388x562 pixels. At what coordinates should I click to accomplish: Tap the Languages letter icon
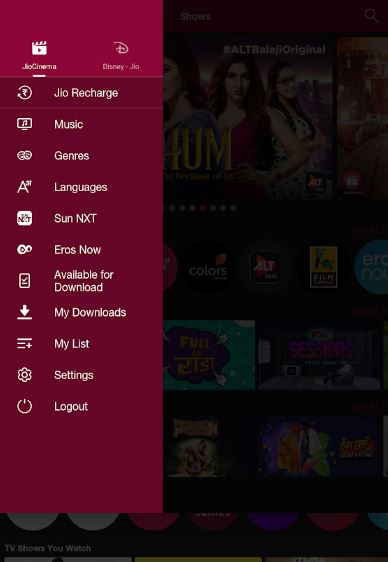pyautogui.click(x=24, y=187)
